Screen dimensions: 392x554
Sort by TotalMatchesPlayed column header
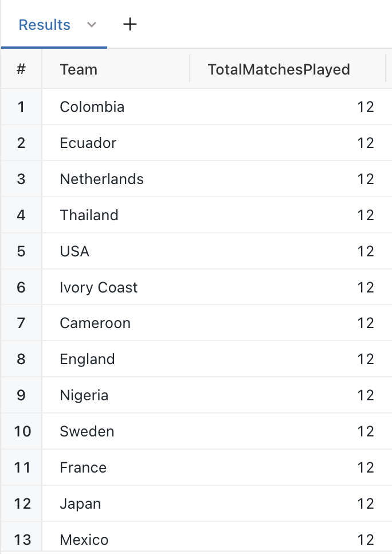288,69
